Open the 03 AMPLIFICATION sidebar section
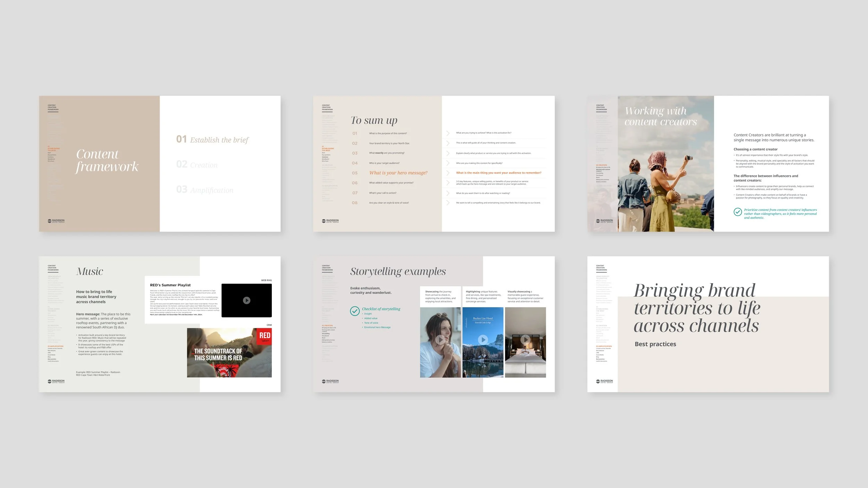This screenshot has width=868, height=488. click(x=56, y=346)
